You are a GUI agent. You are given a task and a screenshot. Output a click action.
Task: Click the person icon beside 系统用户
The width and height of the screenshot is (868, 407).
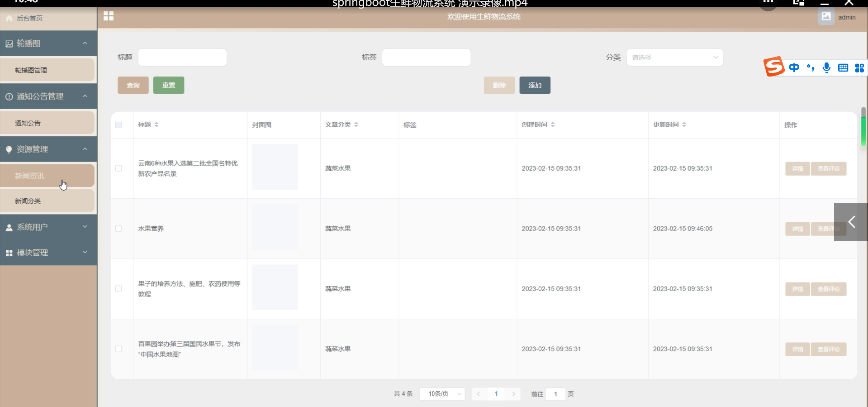(x=9, y=228)
